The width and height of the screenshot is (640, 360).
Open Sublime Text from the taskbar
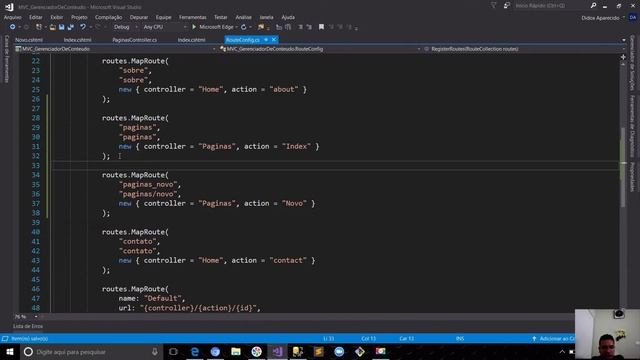pos(318,351)
